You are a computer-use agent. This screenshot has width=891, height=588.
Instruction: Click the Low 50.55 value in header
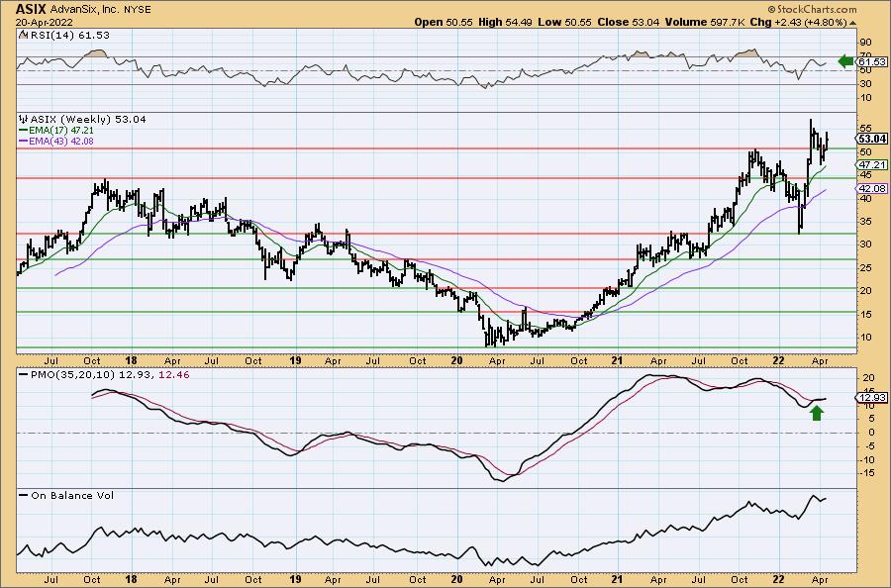click(565, 22)
